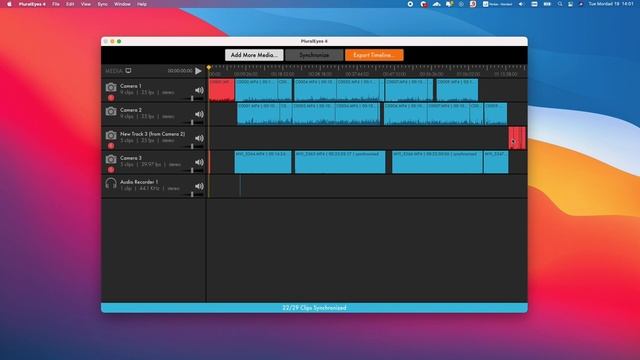Open the PluralEyes 4 application menu

32,4
